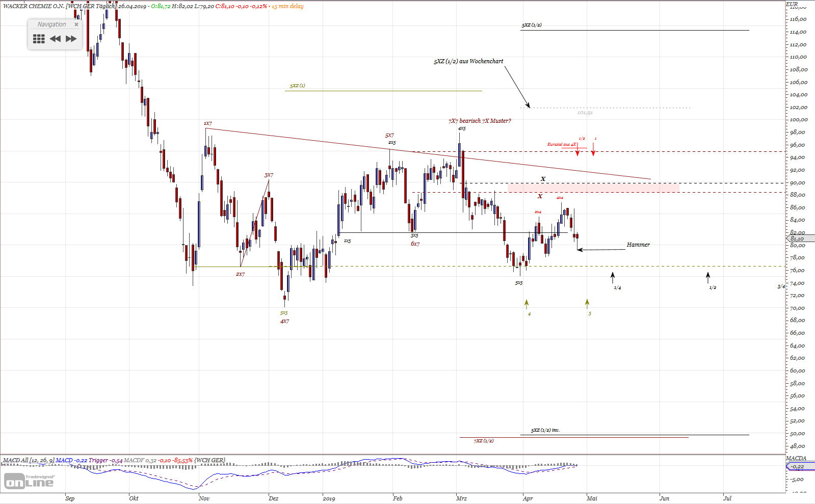Select the '3X5' wave label
Viewport: 815px width, 504px height.
tap(414, 235)
